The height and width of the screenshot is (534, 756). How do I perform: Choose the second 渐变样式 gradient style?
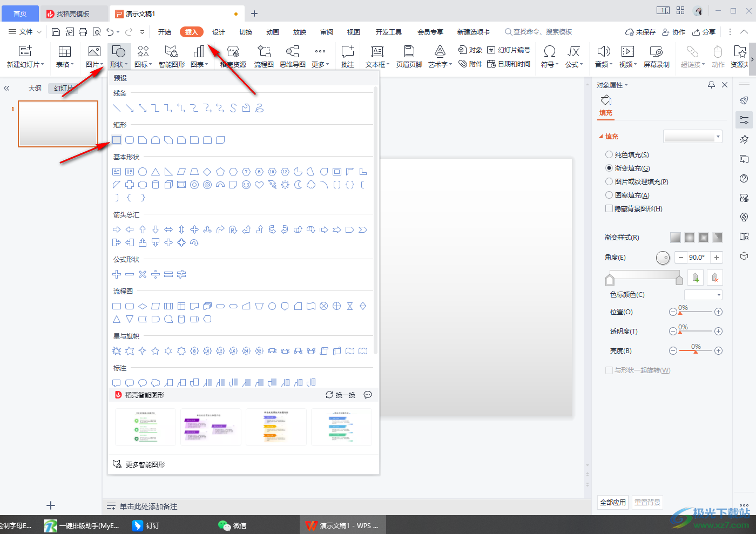690,238
